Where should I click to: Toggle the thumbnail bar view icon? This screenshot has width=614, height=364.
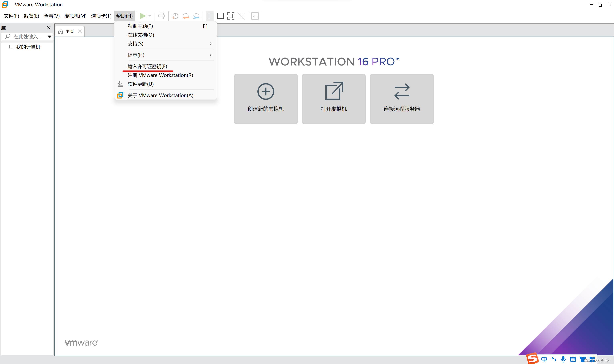220,16
